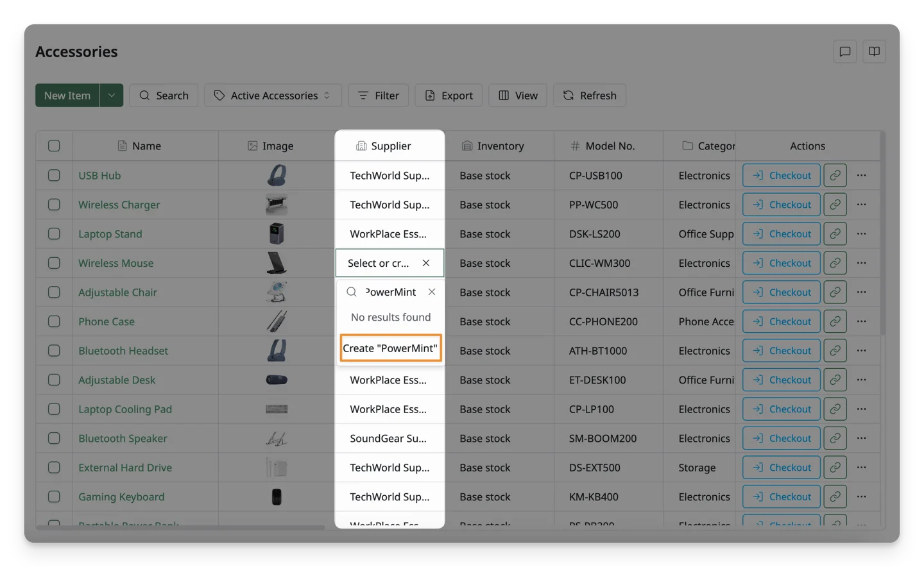Open supplier cell for USB Hub row
Viewport: 924px width, 567px height.
389,175
